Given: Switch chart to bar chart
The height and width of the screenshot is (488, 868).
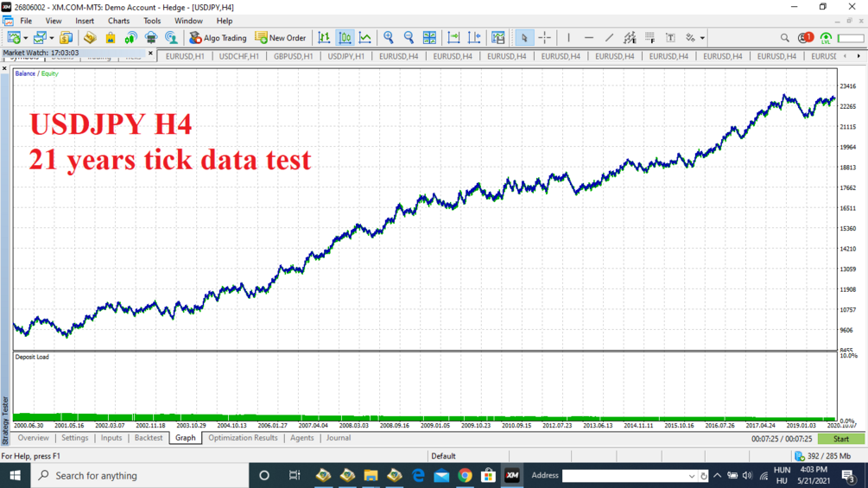Looking at the screenshot, I should pos(324,38).
